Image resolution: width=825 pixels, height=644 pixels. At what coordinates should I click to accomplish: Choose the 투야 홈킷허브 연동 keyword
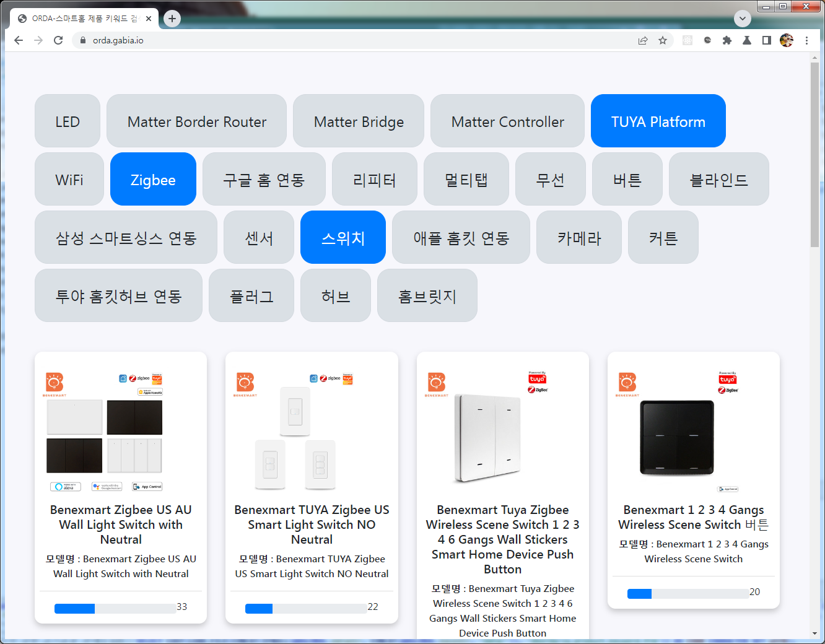(x=118, y=295)
